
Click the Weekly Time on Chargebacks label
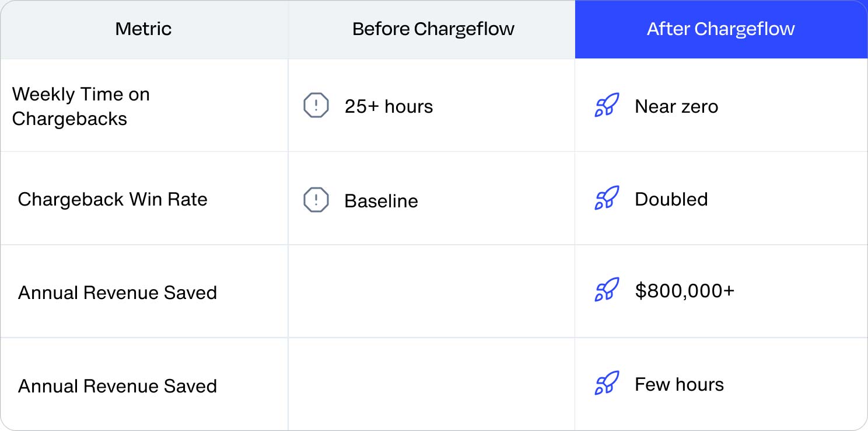point(81,106)
